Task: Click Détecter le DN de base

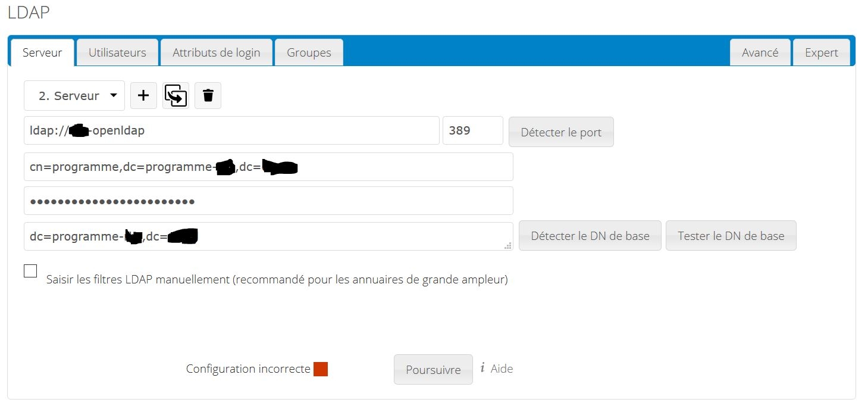Action: [590, 236]
